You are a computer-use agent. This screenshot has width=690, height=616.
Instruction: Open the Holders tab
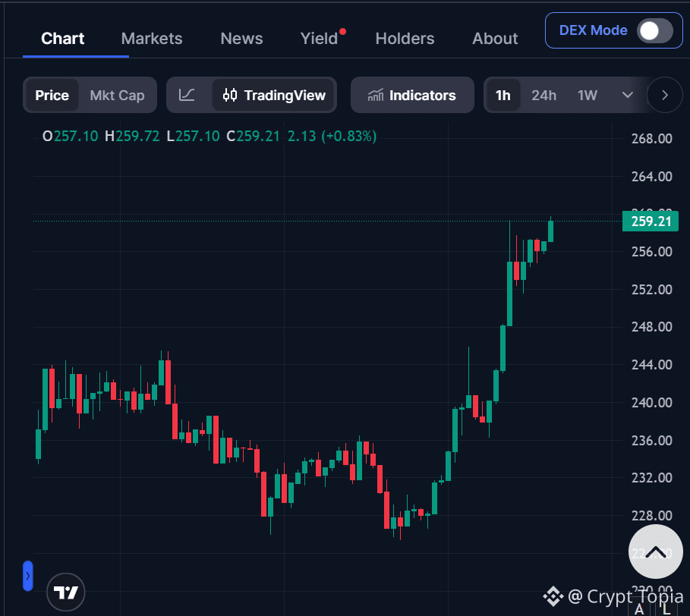[x=405, y=39]
